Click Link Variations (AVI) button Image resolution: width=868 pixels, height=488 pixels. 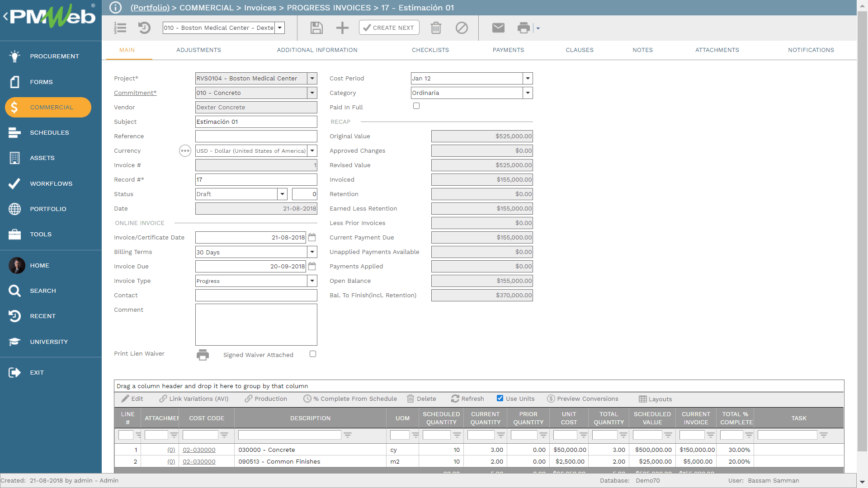click(194, 399)
